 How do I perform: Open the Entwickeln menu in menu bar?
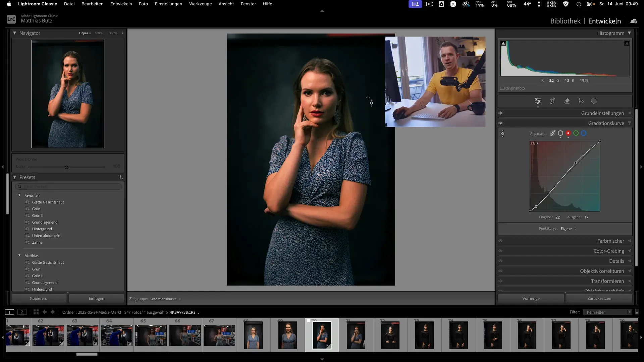click(x=121, y=4)
